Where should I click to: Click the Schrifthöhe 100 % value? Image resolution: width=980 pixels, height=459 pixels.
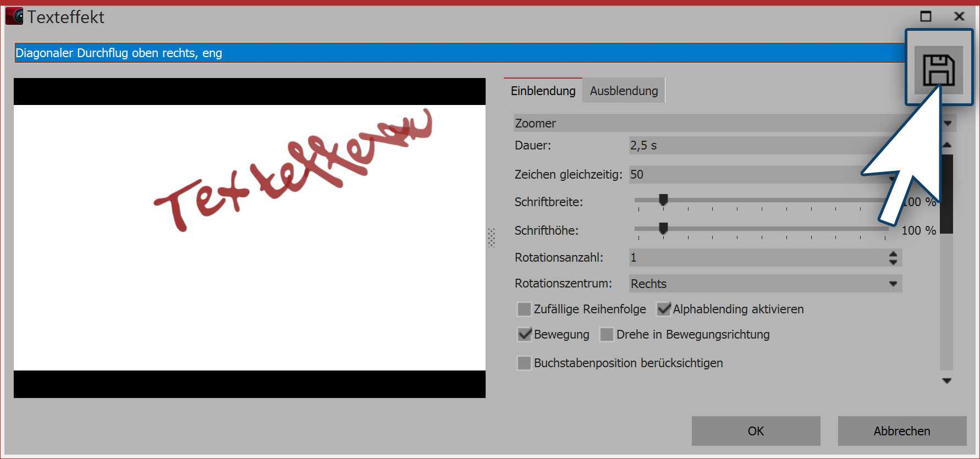pyautogui.click(x=918, y=230)
